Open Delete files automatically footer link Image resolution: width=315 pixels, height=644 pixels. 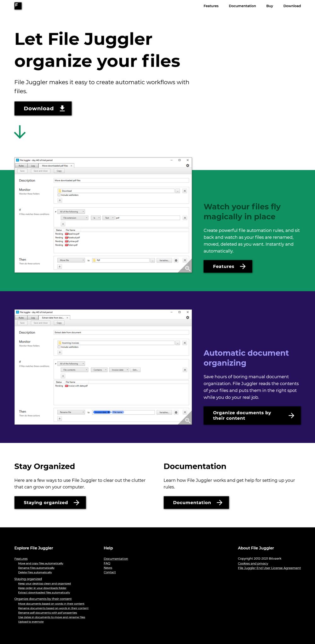tap(35, 572)
